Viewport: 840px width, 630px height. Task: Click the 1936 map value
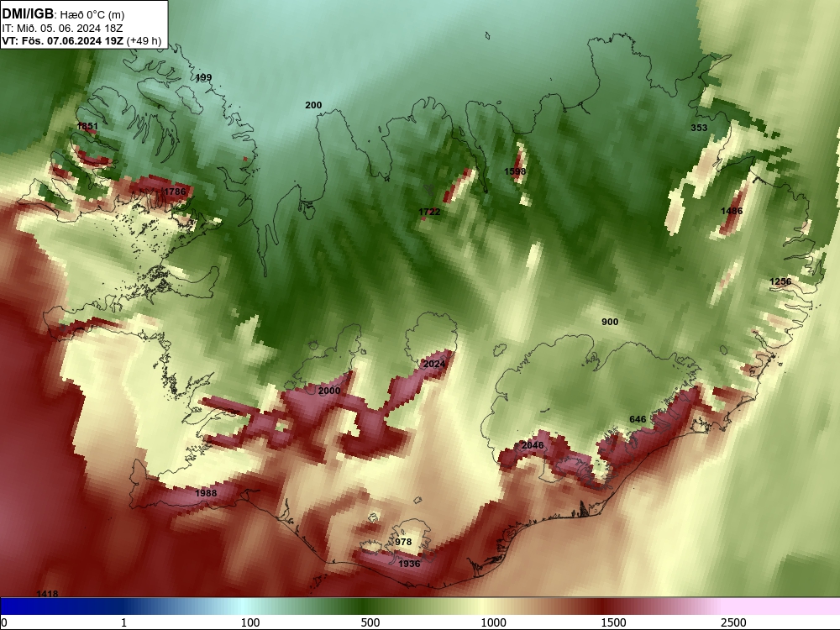[409, 564]
